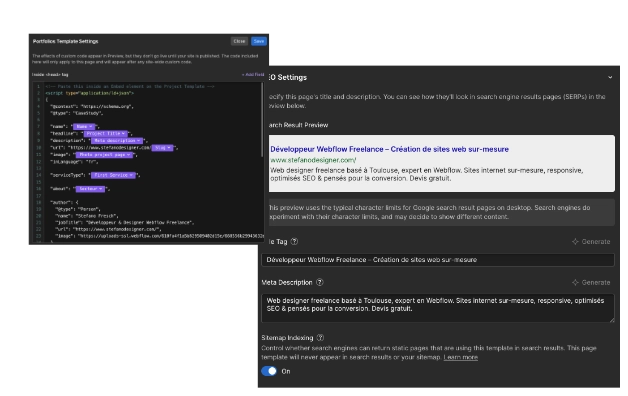Click the script type application/ld+json line
628x396 pixels.
89,93
